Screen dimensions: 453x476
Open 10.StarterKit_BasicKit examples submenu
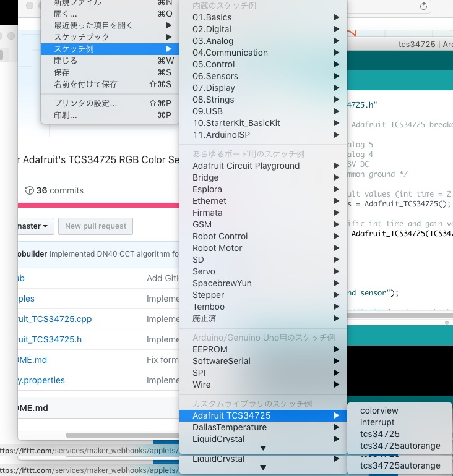(x=263, y=123)
